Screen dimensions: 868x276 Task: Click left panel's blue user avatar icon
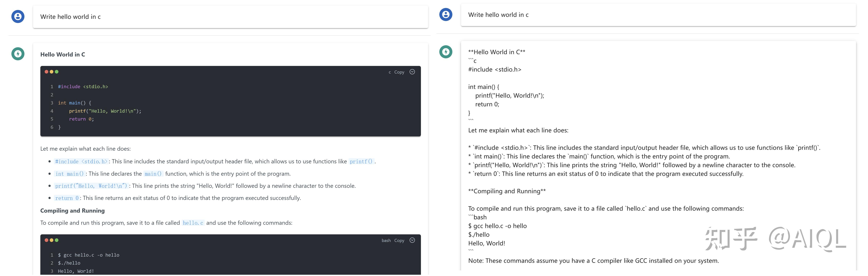click(18, 16)
